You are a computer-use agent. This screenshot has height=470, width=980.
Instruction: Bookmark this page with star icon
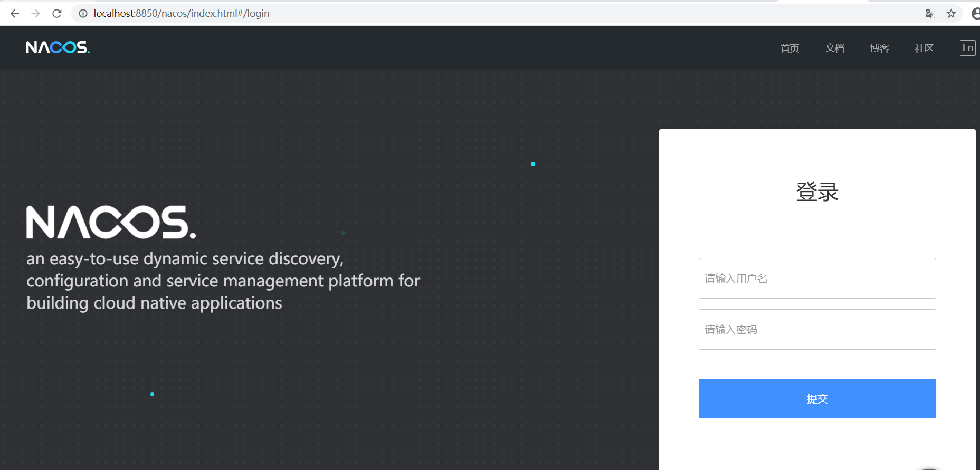[x=951, y=14]
